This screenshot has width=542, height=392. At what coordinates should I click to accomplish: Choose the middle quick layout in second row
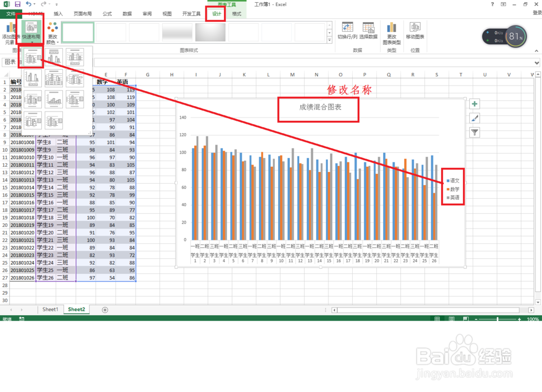54,78
